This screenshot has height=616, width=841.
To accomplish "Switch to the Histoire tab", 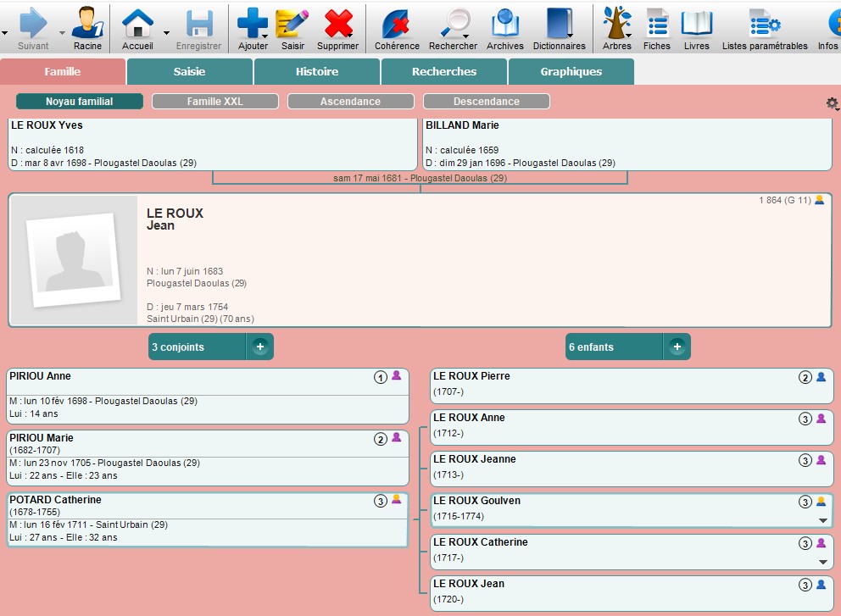I will pyautogui.click(x=317, y=72).
